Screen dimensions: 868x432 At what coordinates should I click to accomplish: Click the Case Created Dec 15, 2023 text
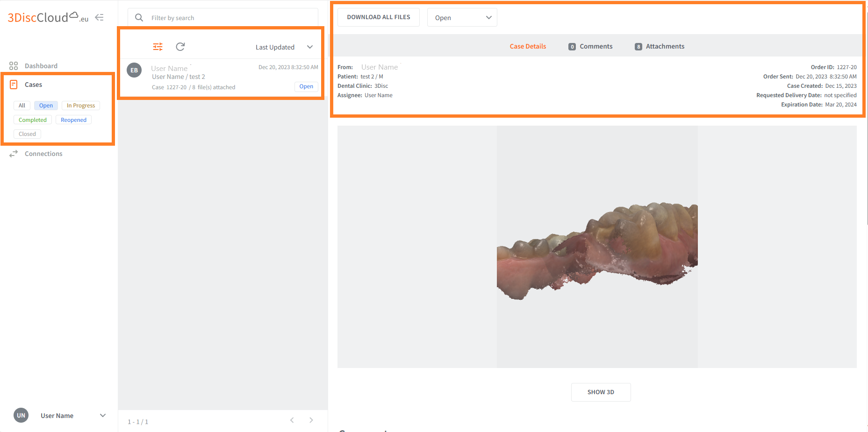click(822, 86)
